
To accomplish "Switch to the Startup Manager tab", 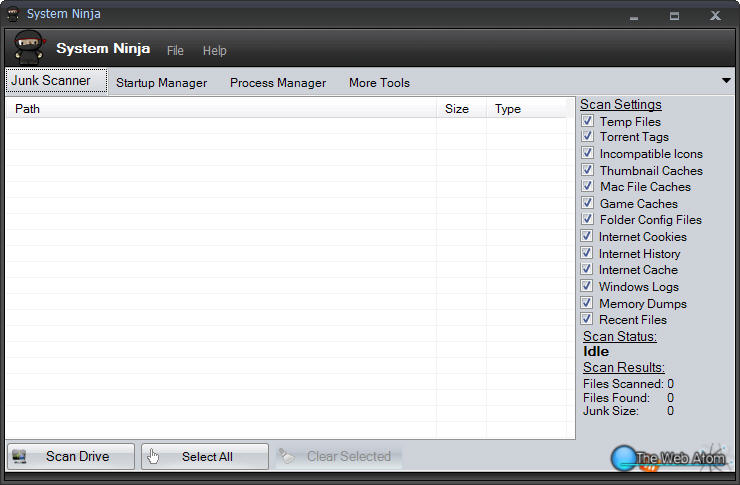I will (161, 83).
